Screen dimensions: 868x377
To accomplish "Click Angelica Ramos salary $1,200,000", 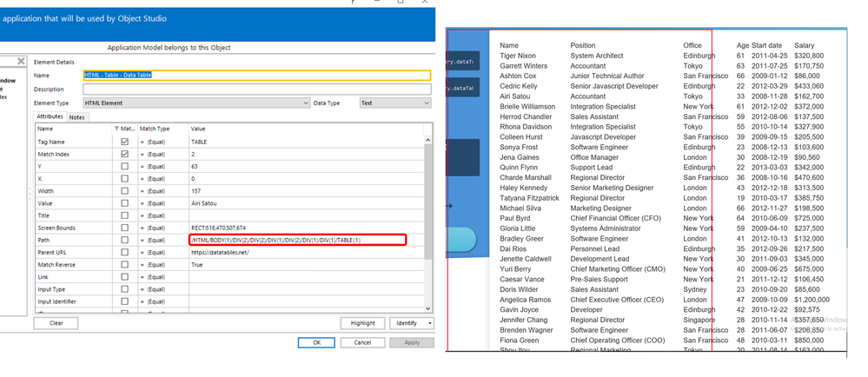I will 812,300.
